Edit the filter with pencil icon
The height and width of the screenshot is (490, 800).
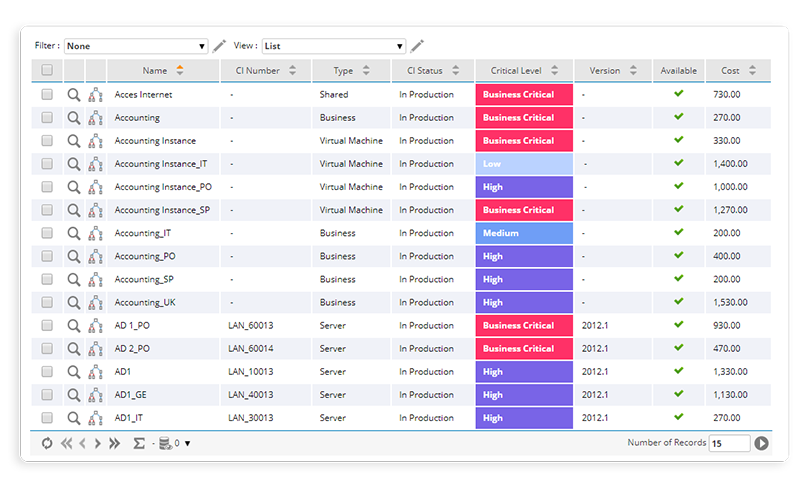point(219,46)
